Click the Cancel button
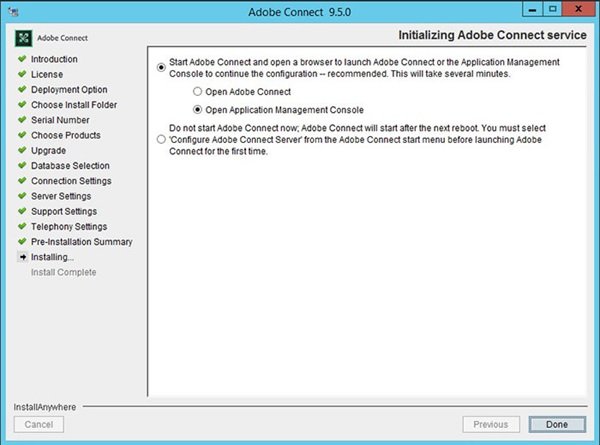This screenshot has height=445, width=600. coord(38,425)
